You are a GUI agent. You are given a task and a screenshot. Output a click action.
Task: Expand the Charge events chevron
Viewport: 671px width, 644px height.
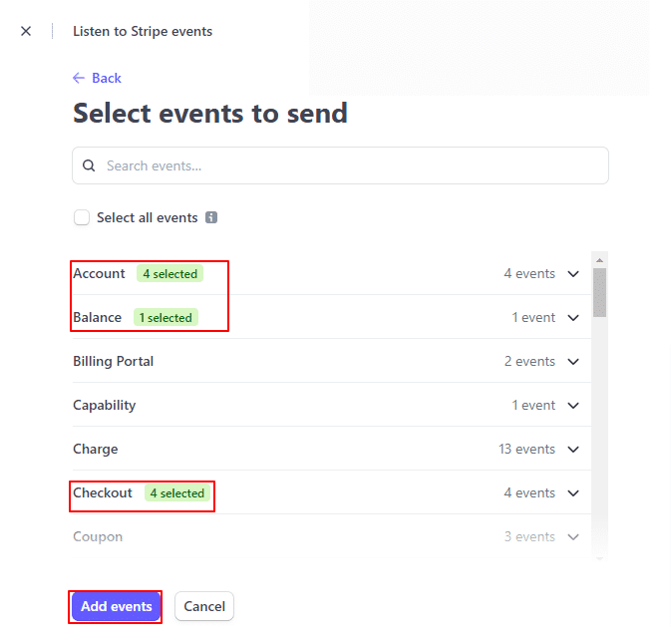573,450
